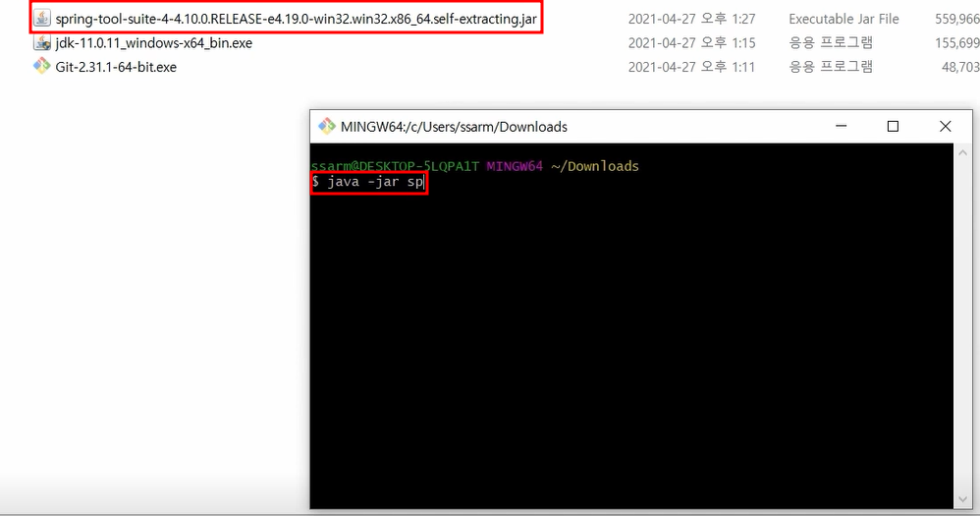Click the java -jar sp command line
980x516 pixels.
tap(369, 182)
